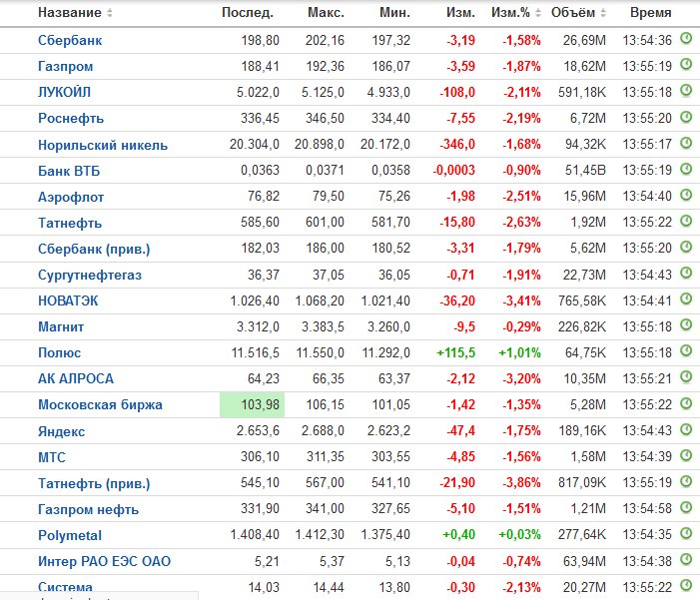Open the Татнефть (прив.) stock link

tap(94, 484)
